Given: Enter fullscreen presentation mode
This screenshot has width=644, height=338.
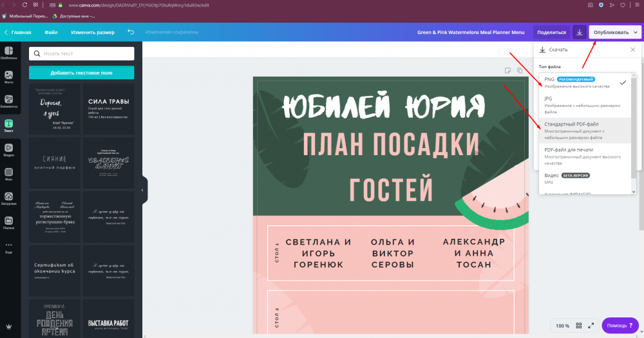Looking at the screenshot, I should pyautogui.click(x=591, y=326).
